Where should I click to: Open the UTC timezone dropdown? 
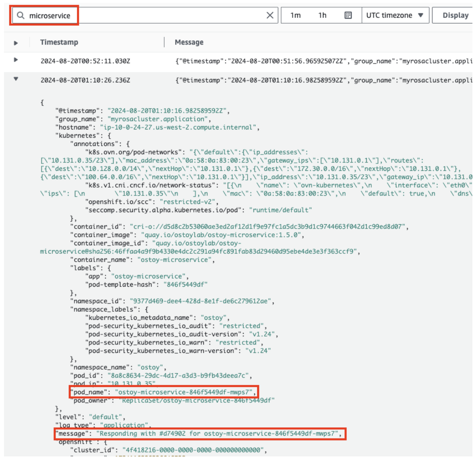395,16
